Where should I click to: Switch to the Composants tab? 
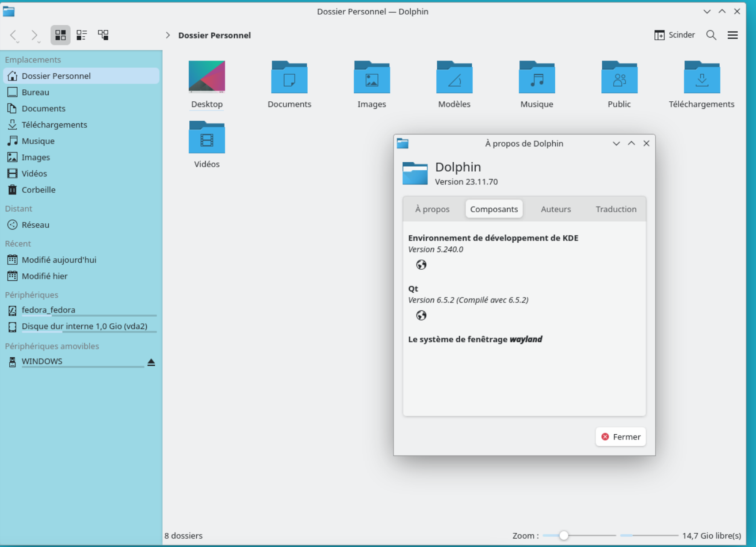[x=494, y=209]
